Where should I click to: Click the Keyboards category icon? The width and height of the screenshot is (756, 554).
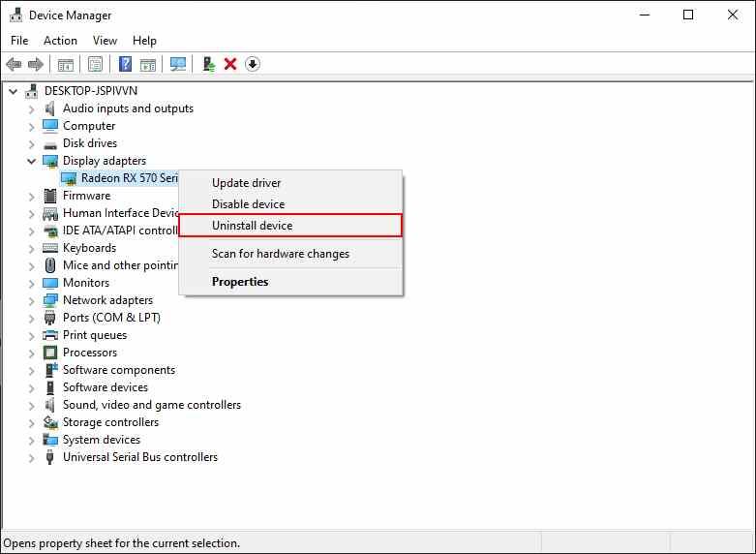coord(50,248)
